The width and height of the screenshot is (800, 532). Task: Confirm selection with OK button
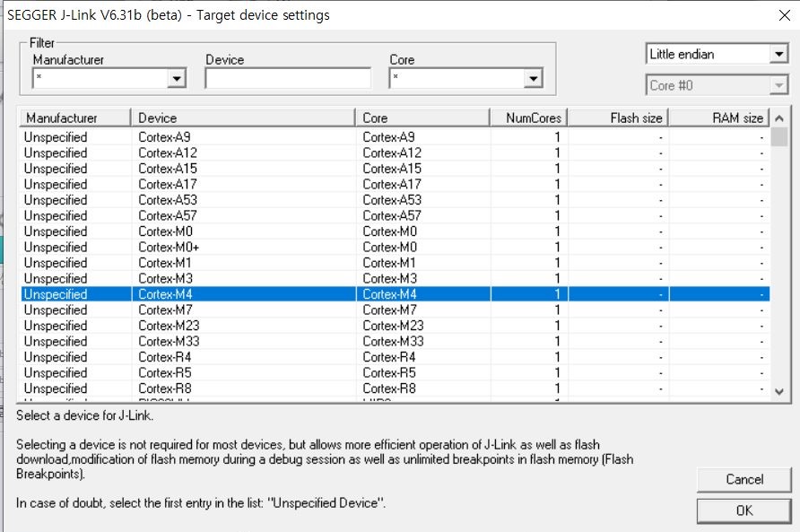pos(743,510)
